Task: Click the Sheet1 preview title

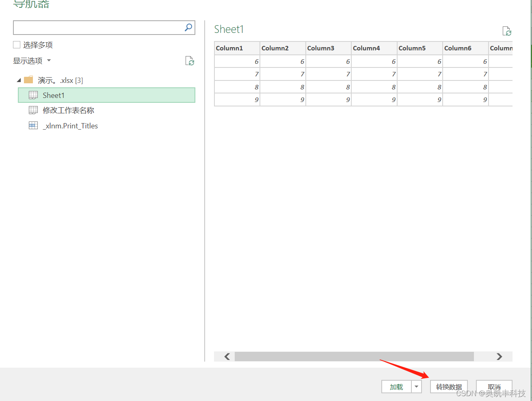Action: (x=229, y=29)
